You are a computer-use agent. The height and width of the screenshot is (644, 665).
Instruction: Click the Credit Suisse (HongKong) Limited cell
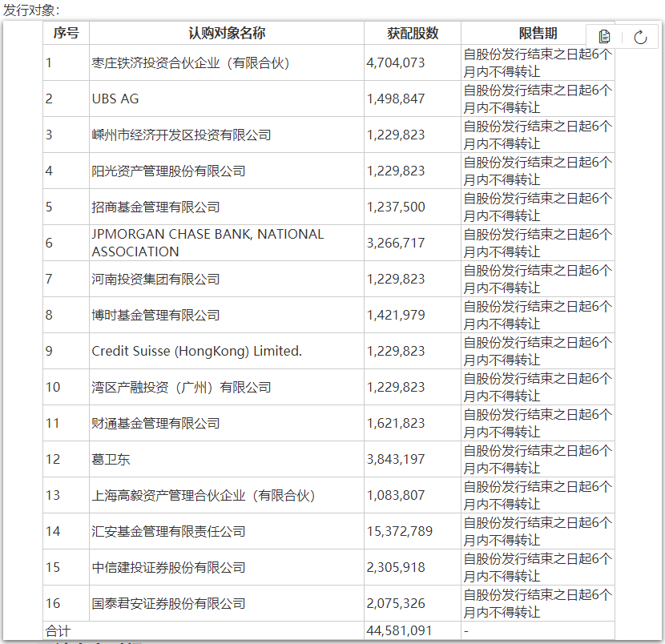(227, 351)
